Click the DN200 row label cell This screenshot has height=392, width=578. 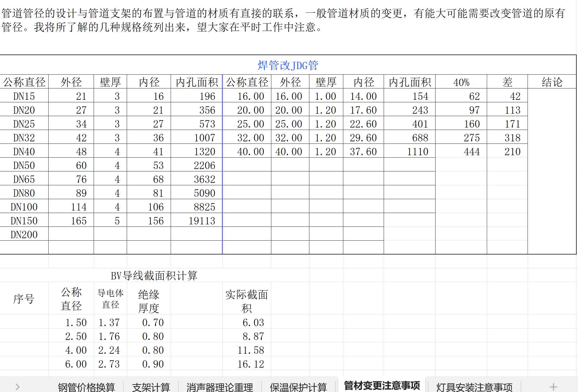(x=24, y=234)
